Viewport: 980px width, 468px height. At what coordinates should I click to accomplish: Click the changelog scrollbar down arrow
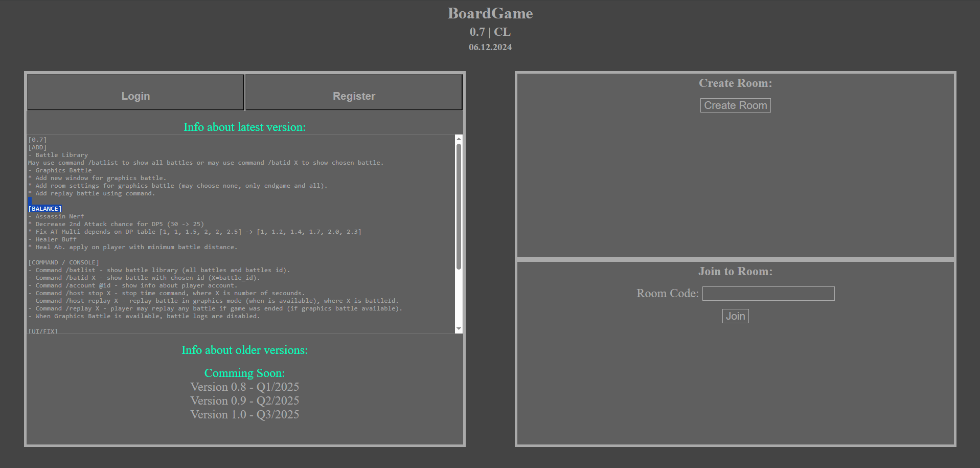(459, 329)
